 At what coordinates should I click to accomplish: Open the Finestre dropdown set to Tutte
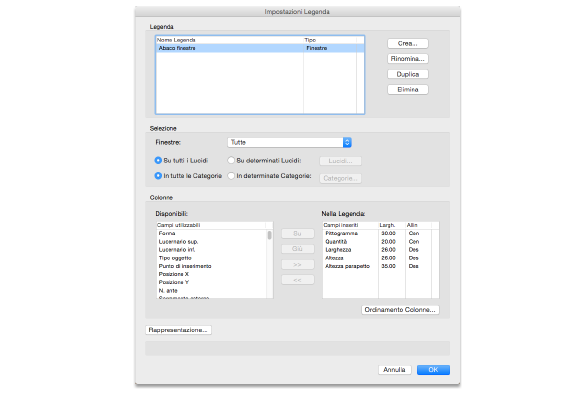289,142
